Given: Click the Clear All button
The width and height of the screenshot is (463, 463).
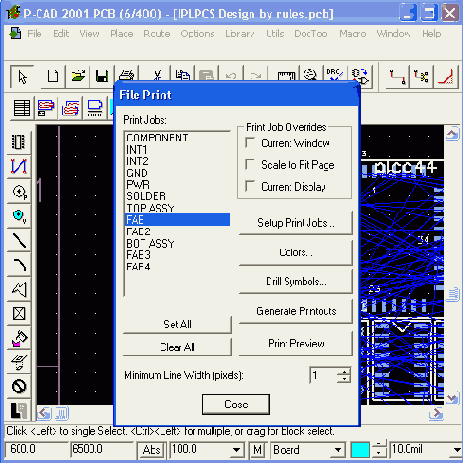Looking at the screenshot, I should click(x=177, y=347).
